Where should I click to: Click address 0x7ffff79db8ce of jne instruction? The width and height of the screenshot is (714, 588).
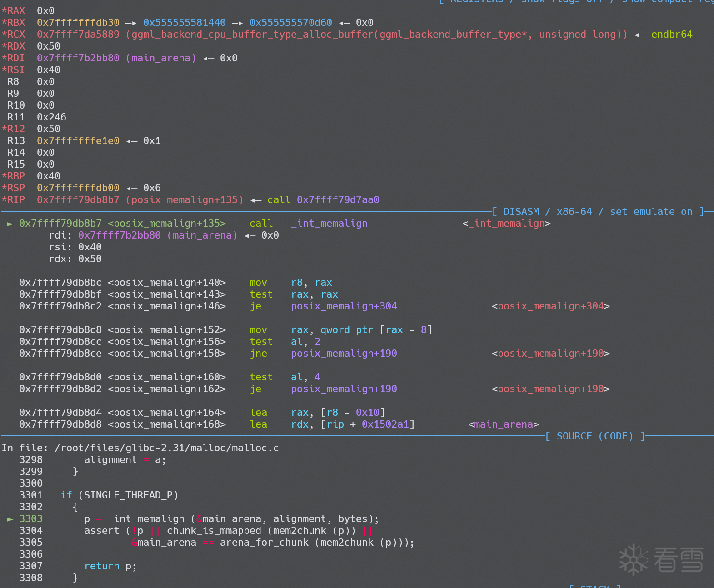point(60,353)
